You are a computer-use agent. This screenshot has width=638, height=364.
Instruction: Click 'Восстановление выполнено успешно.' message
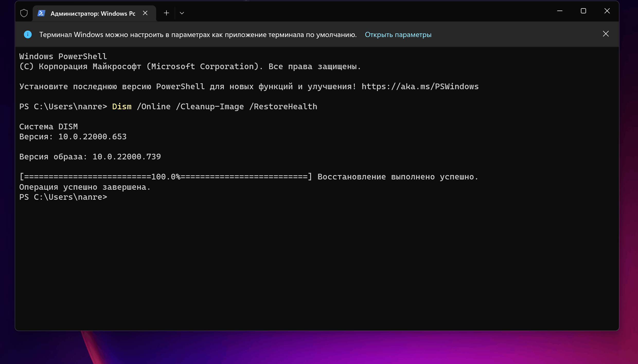(398, 177)
